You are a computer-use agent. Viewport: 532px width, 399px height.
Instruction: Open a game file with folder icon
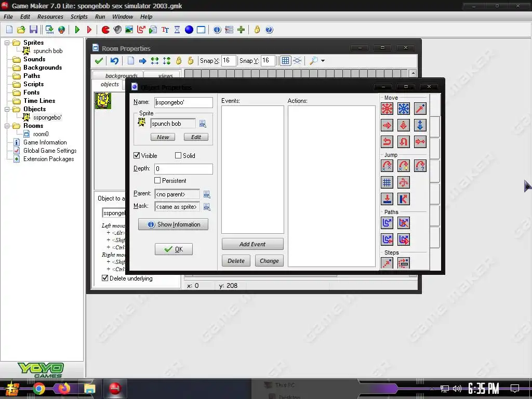(x=21, y=30)
